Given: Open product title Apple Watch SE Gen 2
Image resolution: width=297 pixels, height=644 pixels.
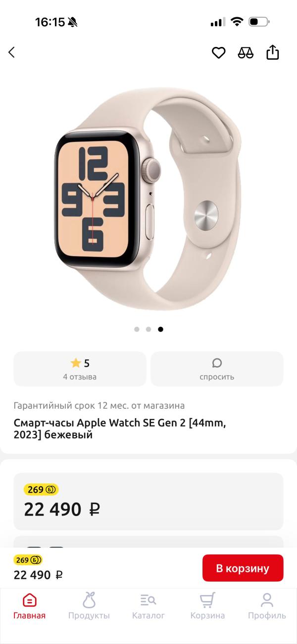Looking at the screenshot, I should pos(120,429).
